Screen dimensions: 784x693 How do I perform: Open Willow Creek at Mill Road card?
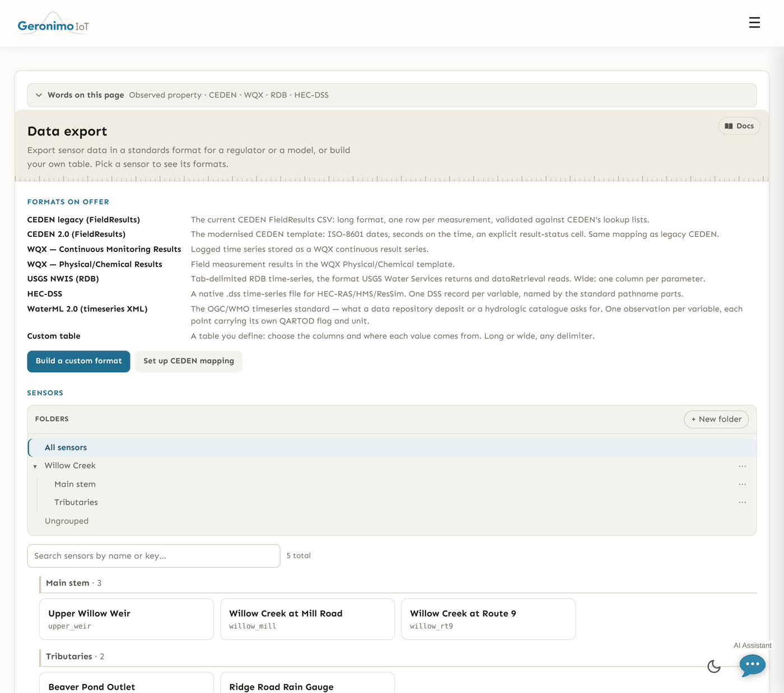coord(307,619)
